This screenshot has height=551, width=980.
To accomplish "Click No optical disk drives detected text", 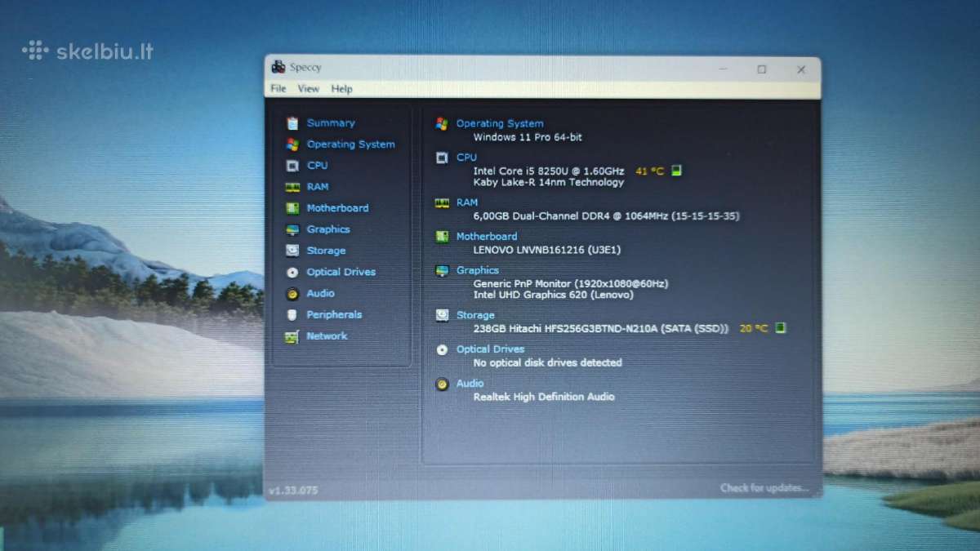I will click(x=548, y=362).
